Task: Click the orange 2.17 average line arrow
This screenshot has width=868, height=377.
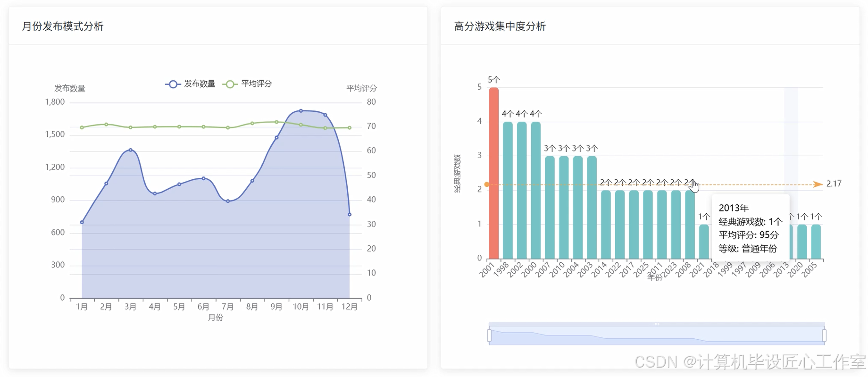Action: [818, 184]
